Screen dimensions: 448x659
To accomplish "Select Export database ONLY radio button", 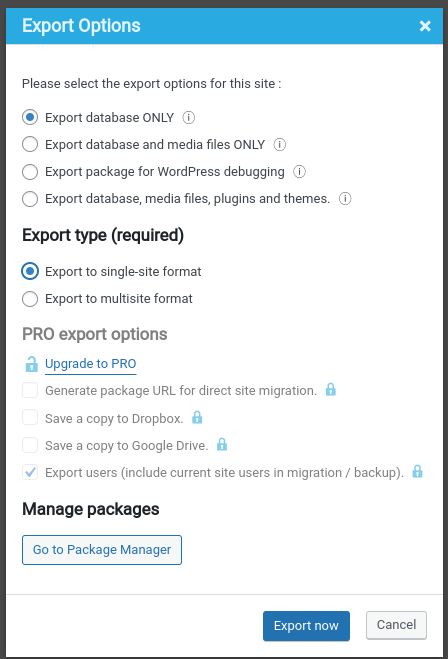I will pos(30,117).
